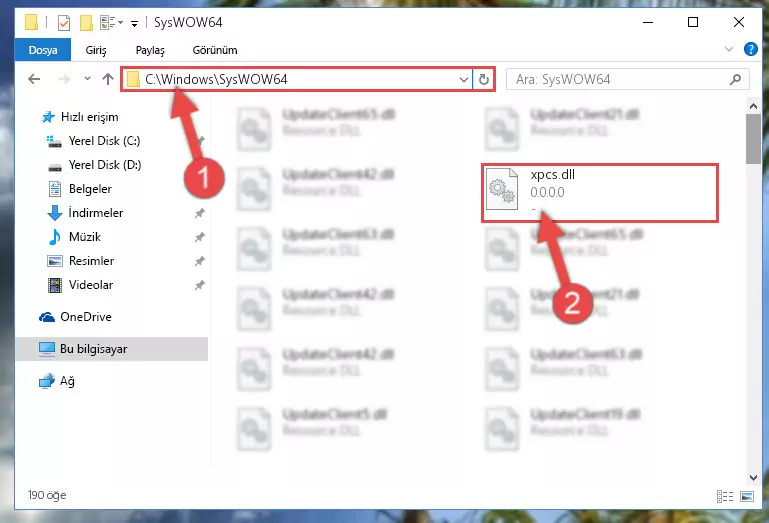This screenshot has height=523, width=769.
Task: Close the SysWOW64 window
Action: [x=739, y=22]
